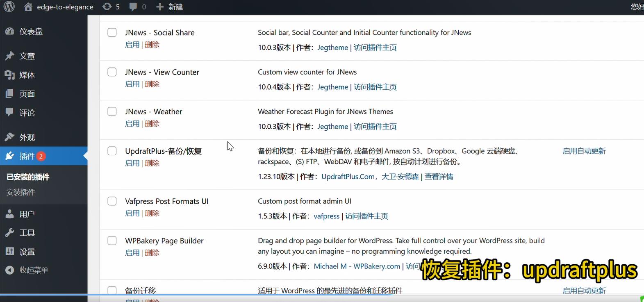The width and height of the screenshot is (644, 302).
Task: Click the plus icon for 新建
Action: tap(160, 7)
